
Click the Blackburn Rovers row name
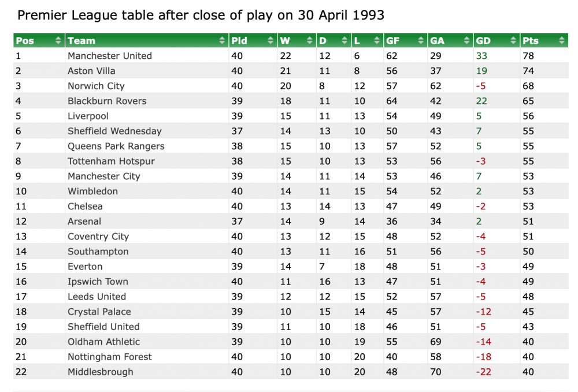[107, 101]
